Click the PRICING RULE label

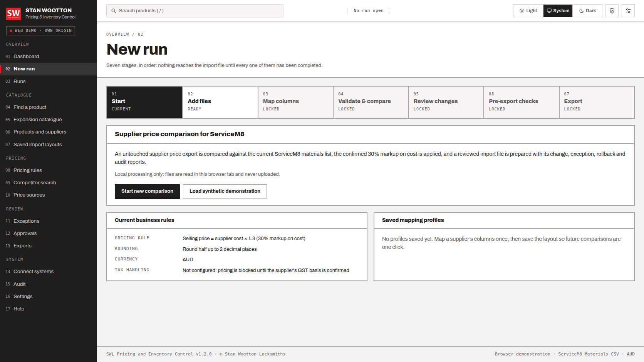pos(132,238)
